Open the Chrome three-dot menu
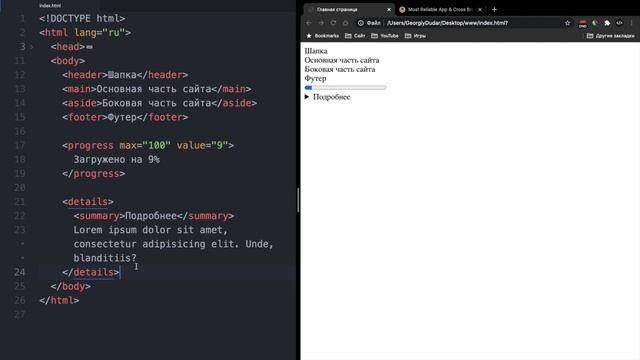Screen dimensions: 640x360 click(x=631, y=23)
